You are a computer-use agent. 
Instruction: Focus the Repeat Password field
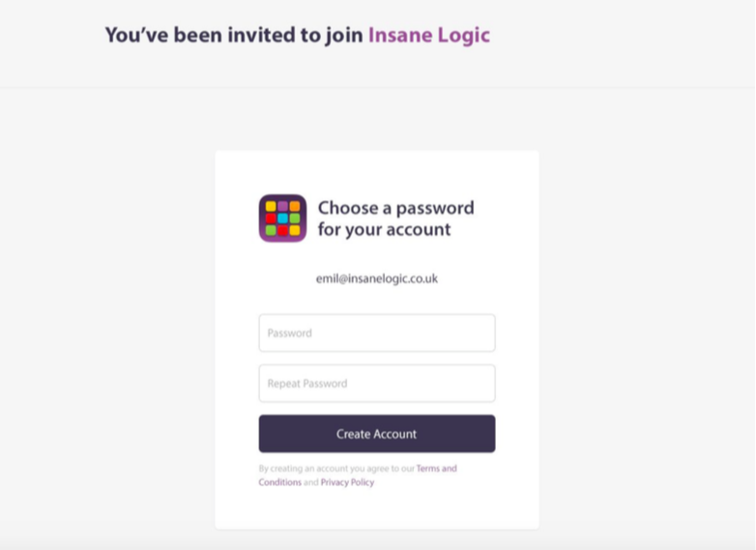(376, 383)
